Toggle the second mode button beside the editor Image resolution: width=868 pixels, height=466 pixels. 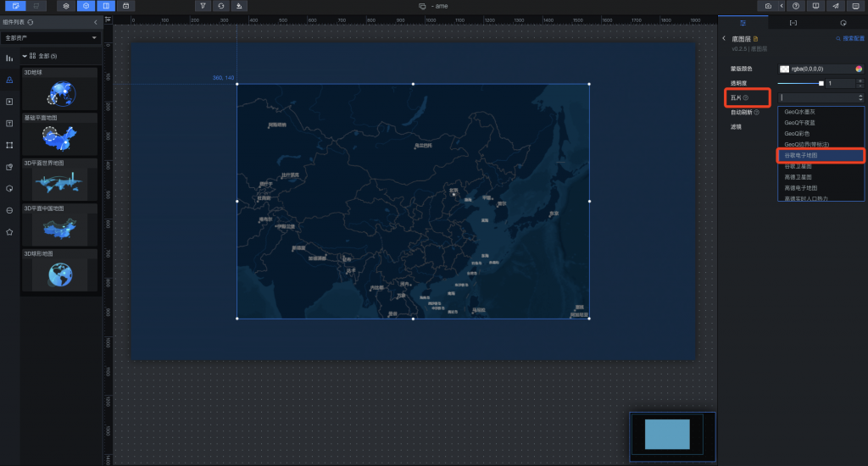(36, 6)
